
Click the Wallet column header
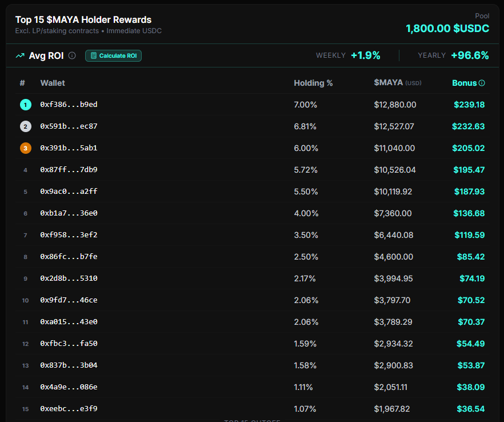coord(53,83)
